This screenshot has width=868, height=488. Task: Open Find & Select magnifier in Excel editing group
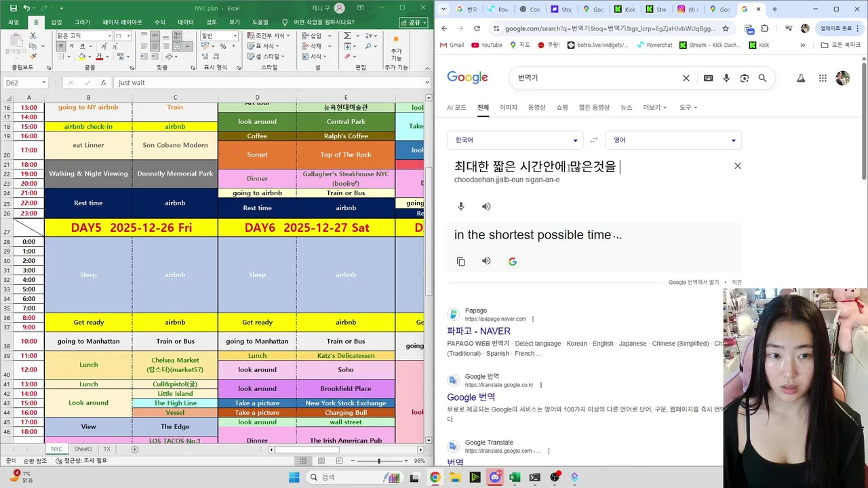pyautogui.click(x=368, y=46)
